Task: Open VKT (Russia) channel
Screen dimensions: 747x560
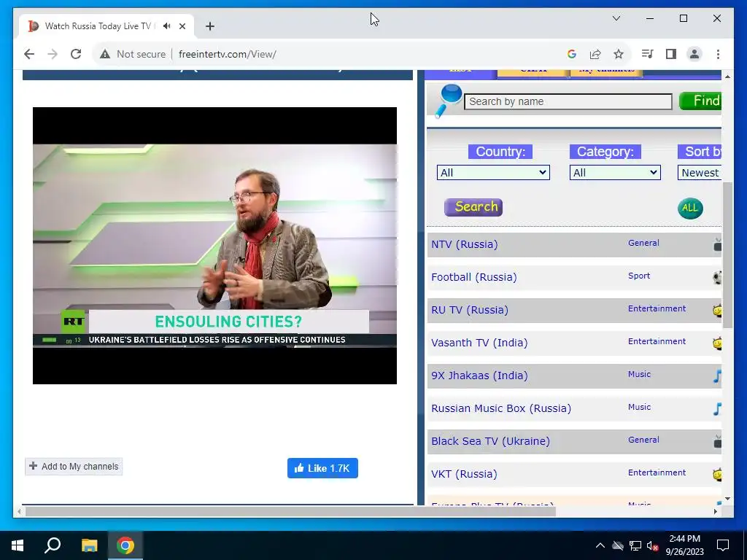Action: pos(464,474)
